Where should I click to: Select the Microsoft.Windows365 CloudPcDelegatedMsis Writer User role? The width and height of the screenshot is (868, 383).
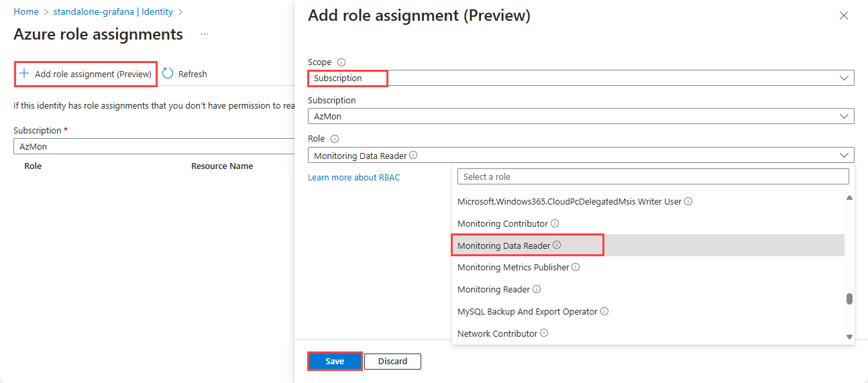(569, 201)
